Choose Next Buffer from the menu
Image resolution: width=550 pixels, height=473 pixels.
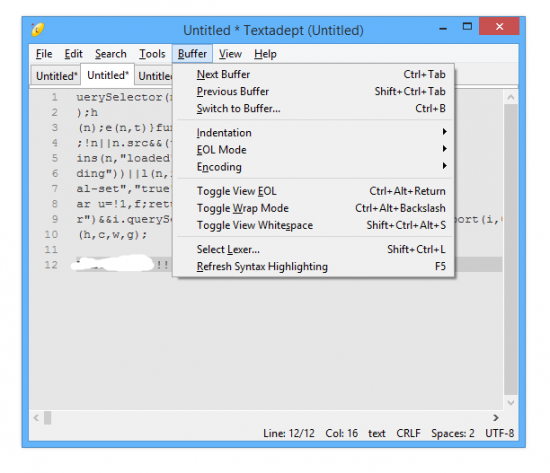pyautogui.click(x=314, y=74)
